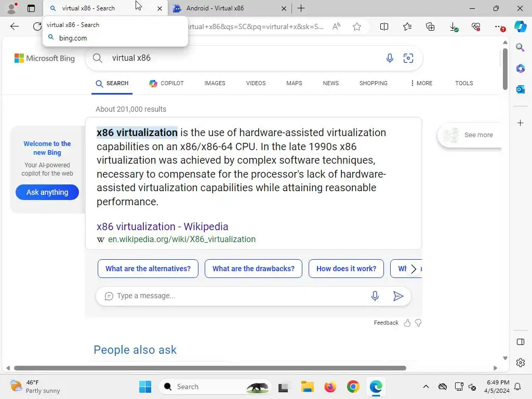Select the MAPS search tab
The image size is (532, 399).
294,84
